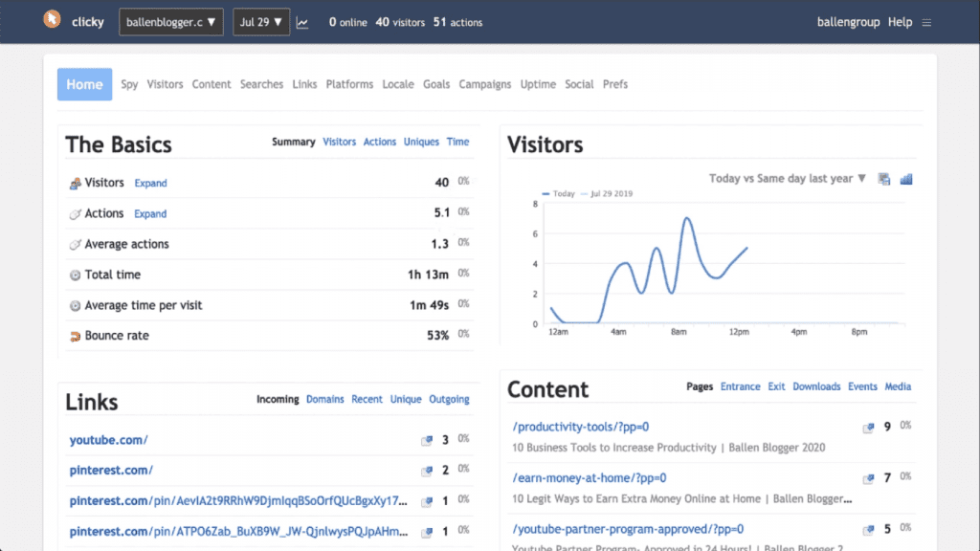Image resolution: width=980 pixels, height=551 pixels.
Task: Open the ballenblogger.c site selector dropdown
Action: [x=170, y=21]
